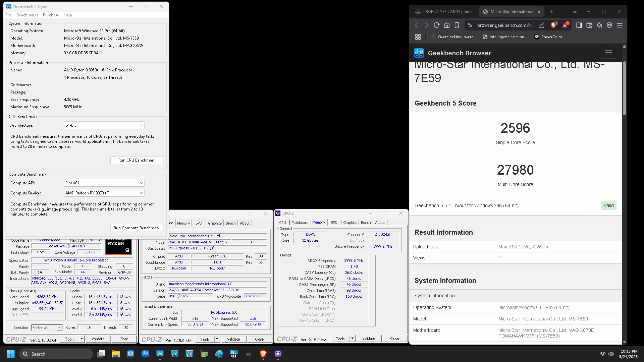Open Brave browser taskbar icon

coord(263,354)
